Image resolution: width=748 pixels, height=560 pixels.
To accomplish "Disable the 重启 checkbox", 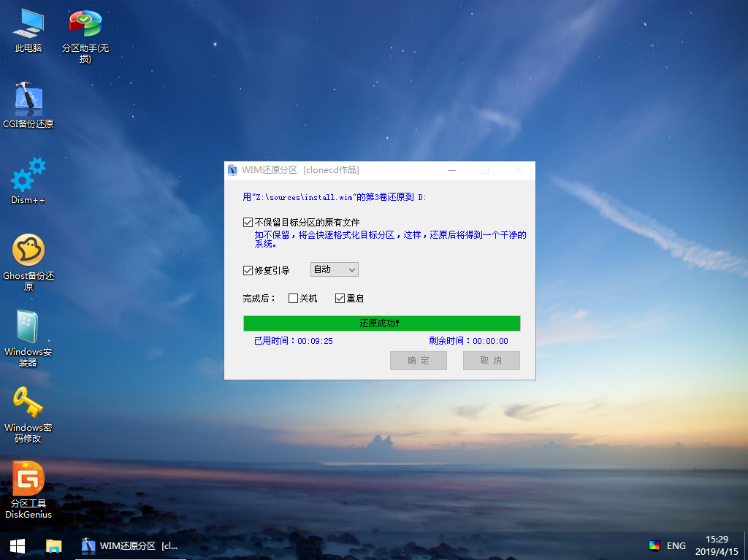I will tap(340, 298).
